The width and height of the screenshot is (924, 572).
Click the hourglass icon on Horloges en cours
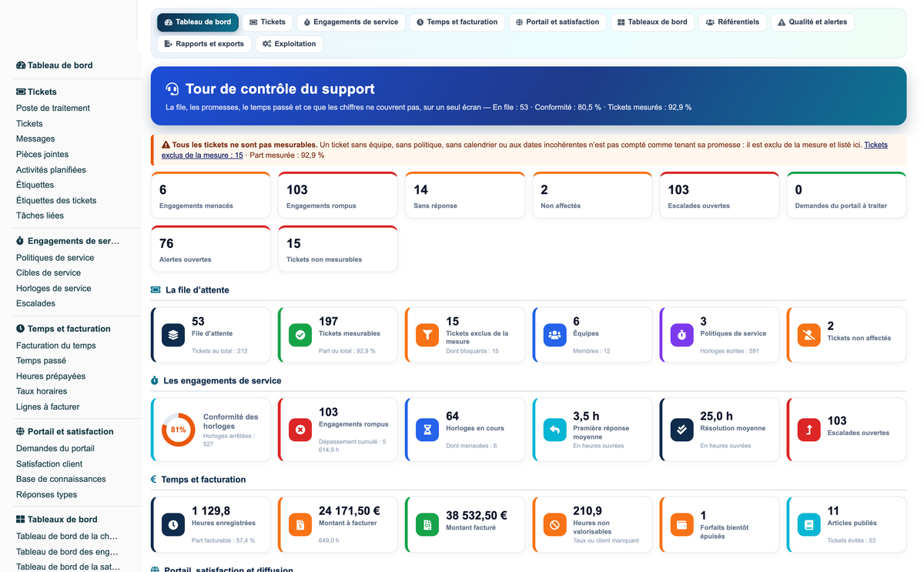point(427,430)
